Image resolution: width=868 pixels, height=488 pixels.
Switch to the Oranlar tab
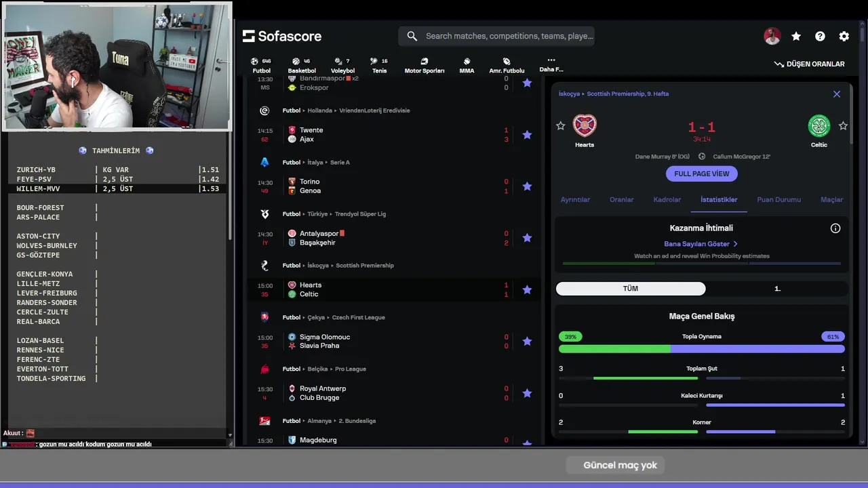(621, 200)
